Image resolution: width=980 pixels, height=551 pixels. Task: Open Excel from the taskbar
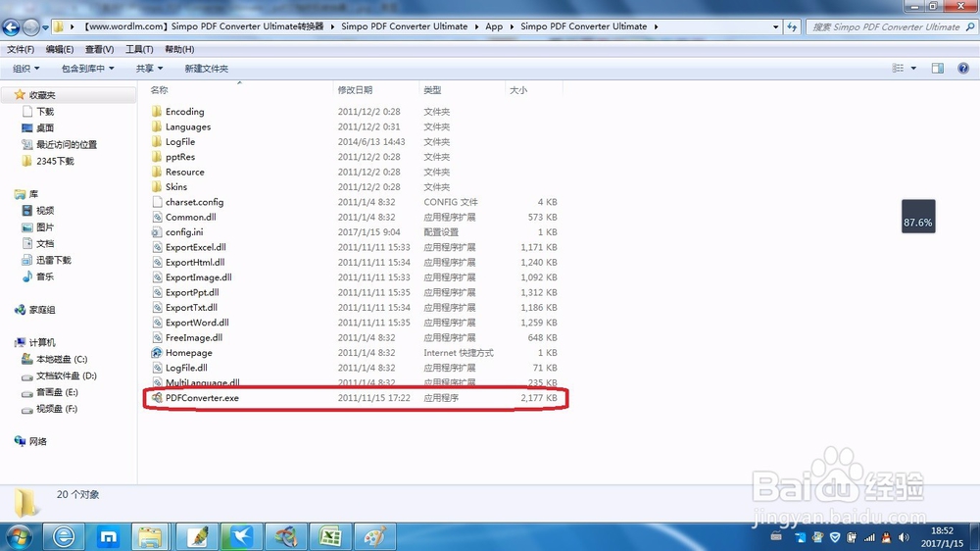[x=330, y=536]
